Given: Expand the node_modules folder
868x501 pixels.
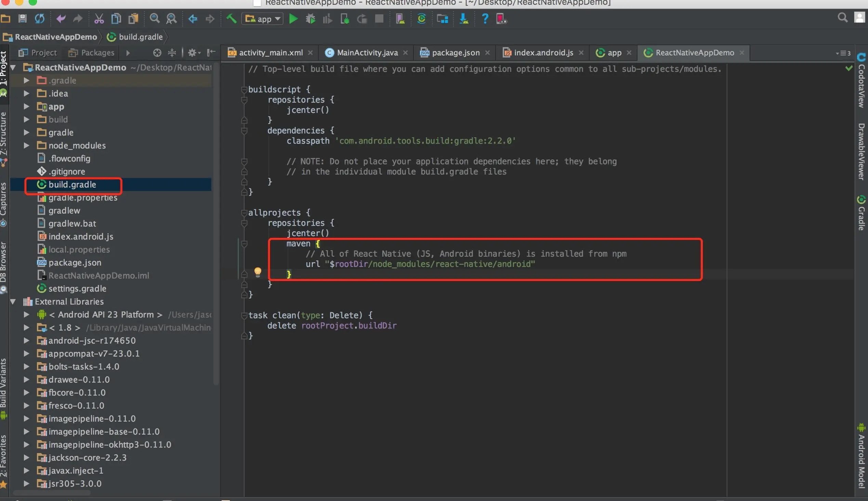Looking at the screenshot, I should [x=26, y=145].
